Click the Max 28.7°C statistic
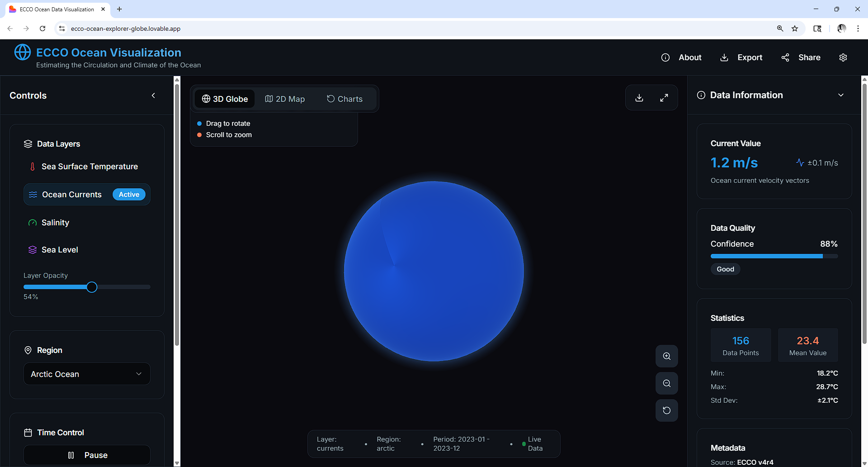The width and height of the screenshot is (868, 467). (x=774, y=387)
